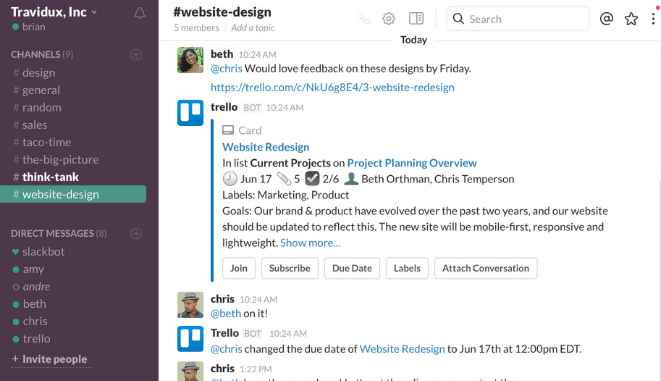Open mentions with the @ icon
The width and height of the screenshot is (661, 381).
point(606,19)
